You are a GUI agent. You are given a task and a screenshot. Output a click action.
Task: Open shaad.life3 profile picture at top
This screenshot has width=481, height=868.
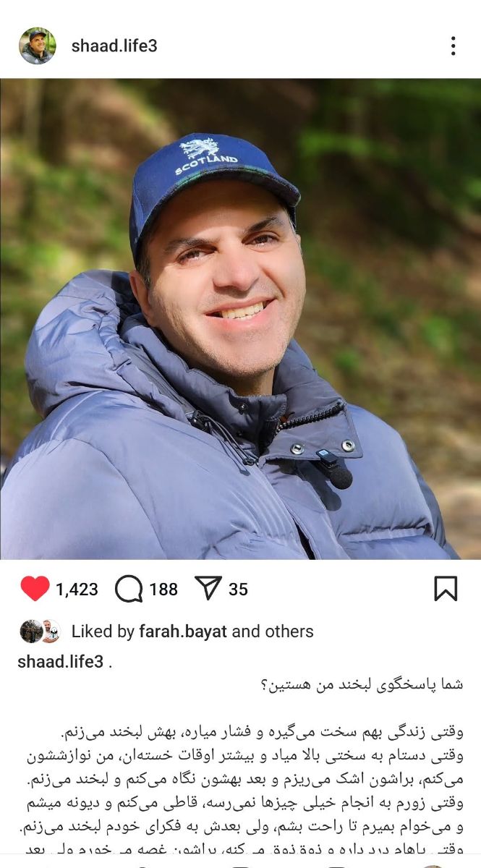[x=37, y=46]
